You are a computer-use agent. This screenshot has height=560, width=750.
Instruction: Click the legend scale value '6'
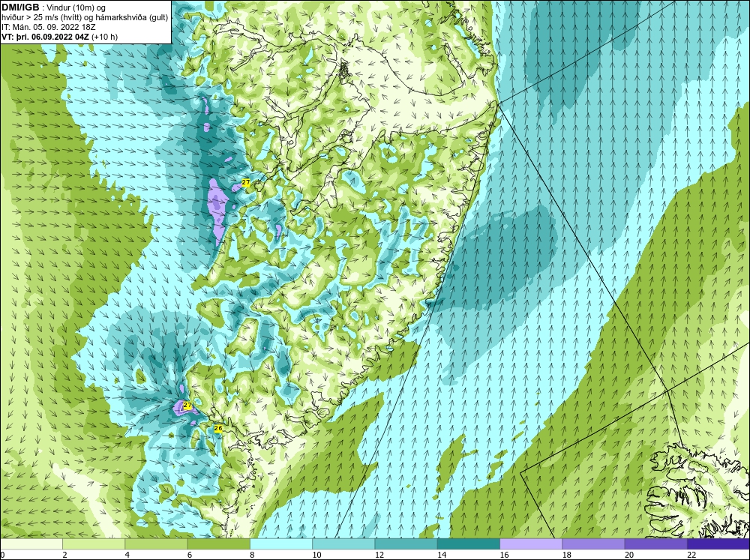click(x=190, y=555)
